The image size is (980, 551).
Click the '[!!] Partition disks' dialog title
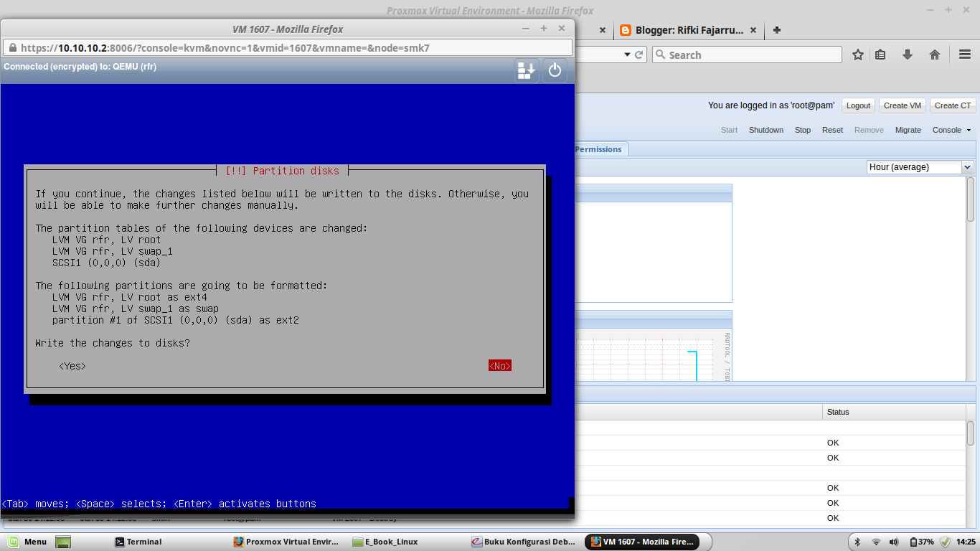[282, 171]
